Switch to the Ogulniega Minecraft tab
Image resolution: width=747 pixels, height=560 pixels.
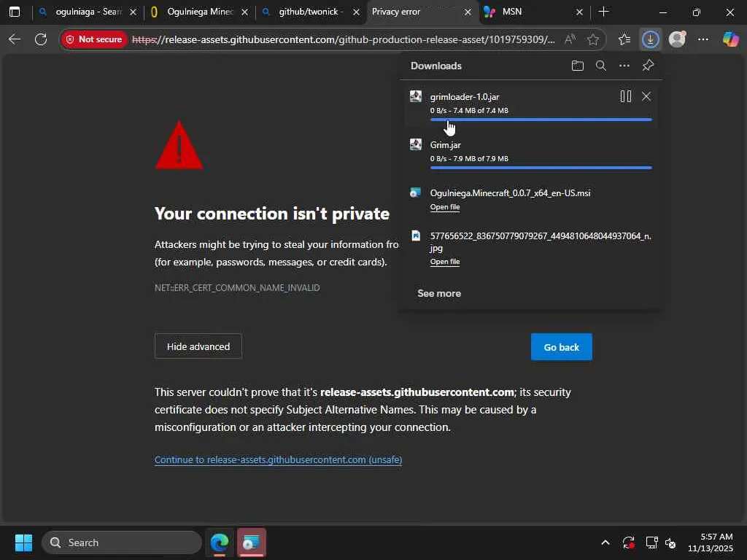coord(200,12)
